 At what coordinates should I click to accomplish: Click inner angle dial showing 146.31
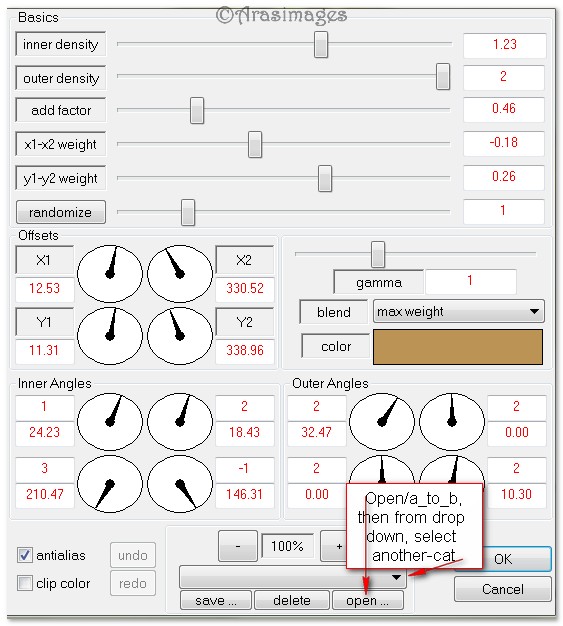180,484
